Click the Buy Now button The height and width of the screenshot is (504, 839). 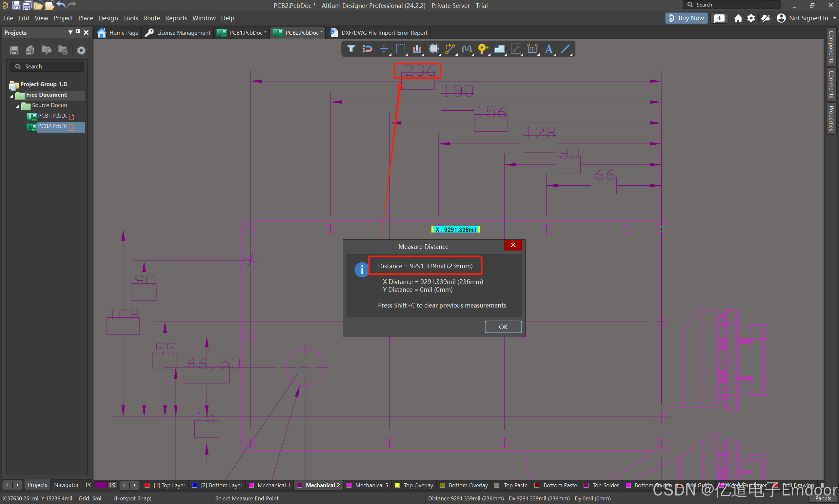pyautogui.click(x=686, y=18)
